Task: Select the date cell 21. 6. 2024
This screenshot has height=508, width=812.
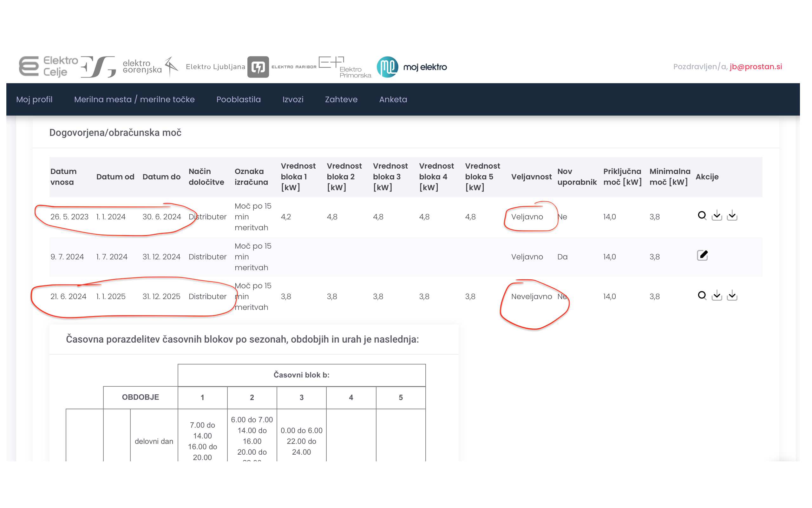Action: point(68,296)
